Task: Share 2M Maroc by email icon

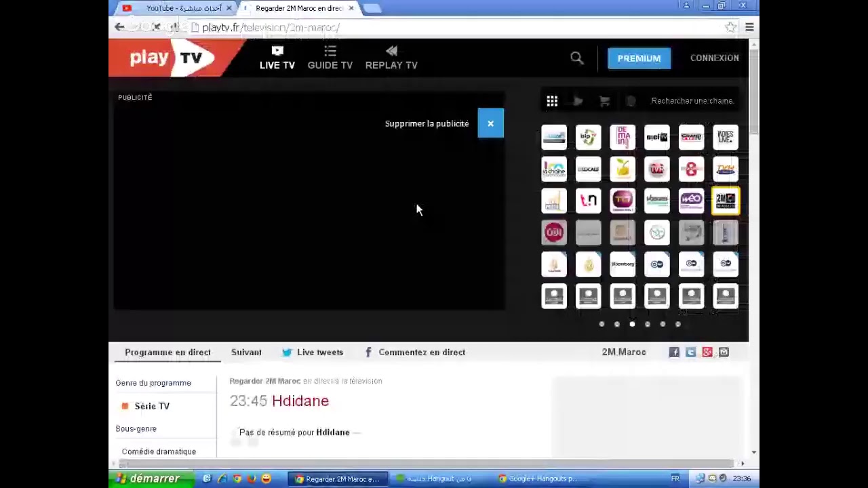Action: point(724,352)
